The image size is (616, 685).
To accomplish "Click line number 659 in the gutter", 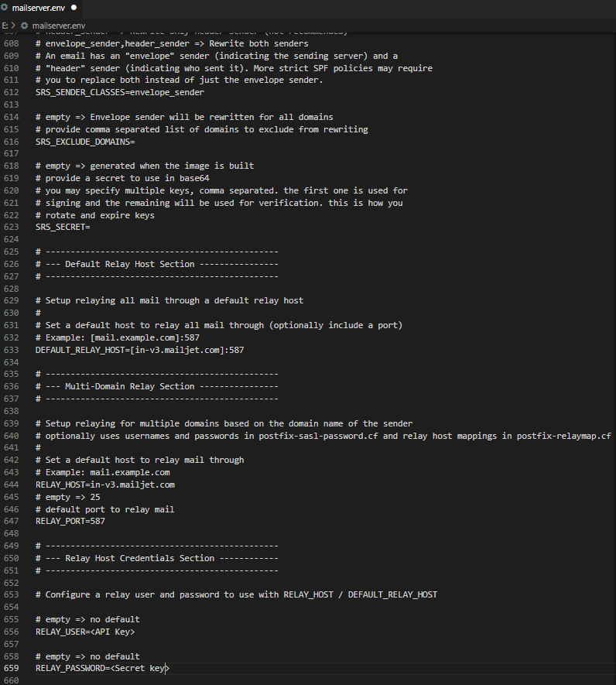I will [12, 668].
